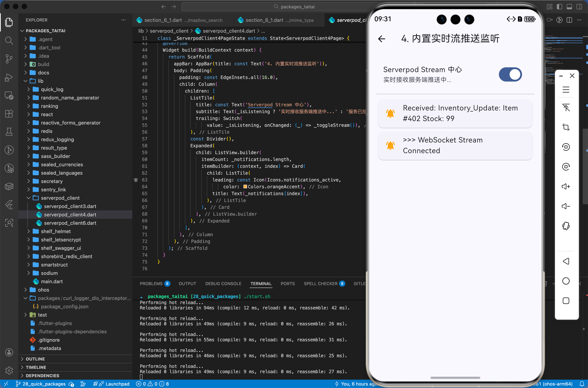
Task: Click the emulator screenshot crop icon
Action: (566, 127)
